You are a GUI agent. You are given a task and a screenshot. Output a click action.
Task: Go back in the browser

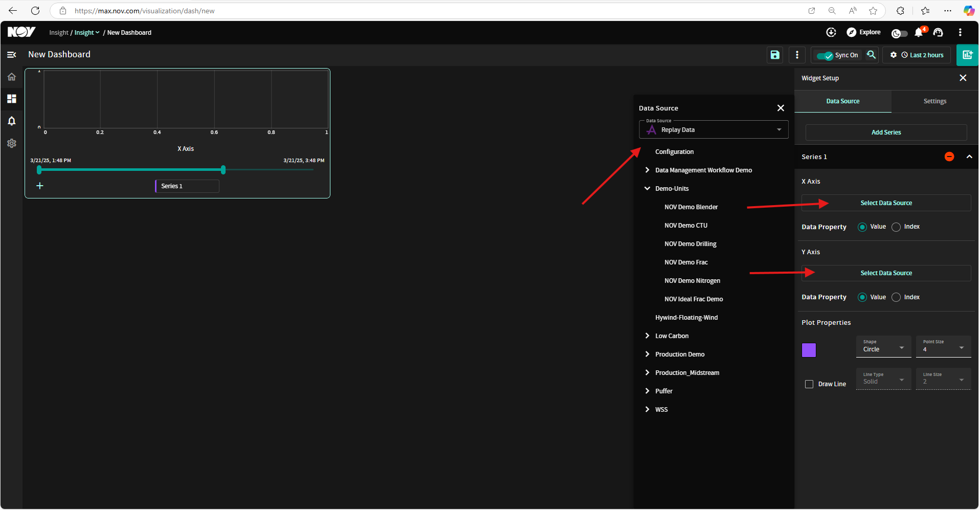click(x=13, y=11)
